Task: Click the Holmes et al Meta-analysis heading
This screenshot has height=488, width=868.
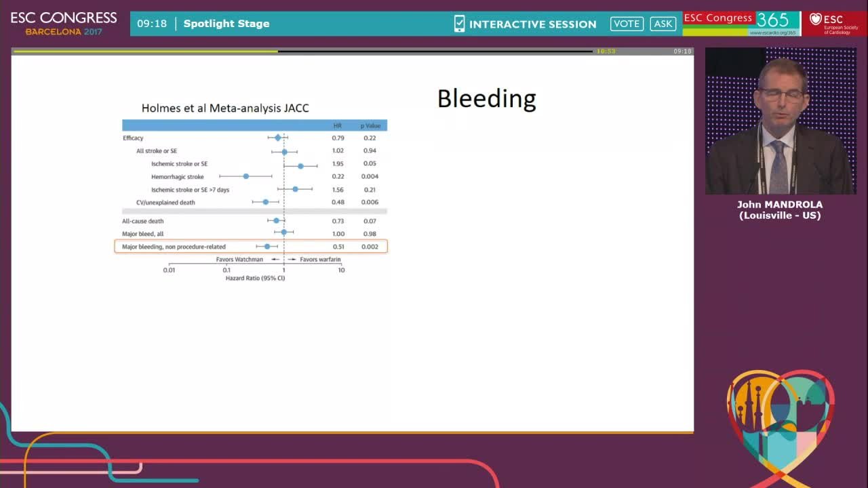Action: [225, 108]
